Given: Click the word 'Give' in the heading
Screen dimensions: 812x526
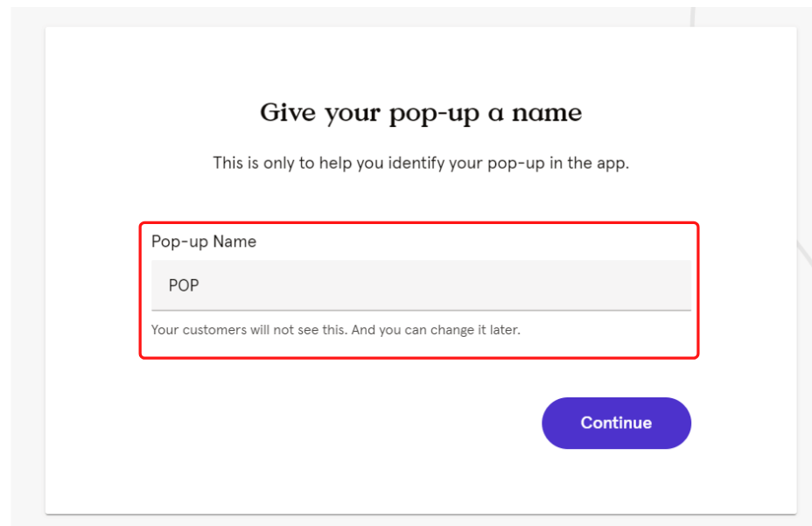Looking at the screenshot, I should (287, 112).
